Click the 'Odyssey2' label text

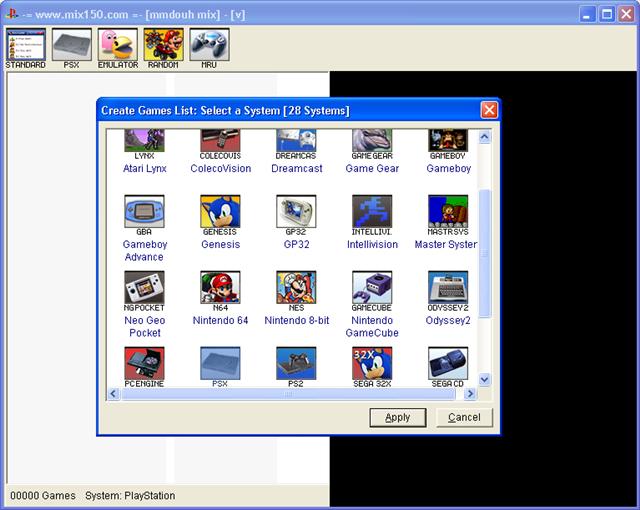[x=448, y=320]
